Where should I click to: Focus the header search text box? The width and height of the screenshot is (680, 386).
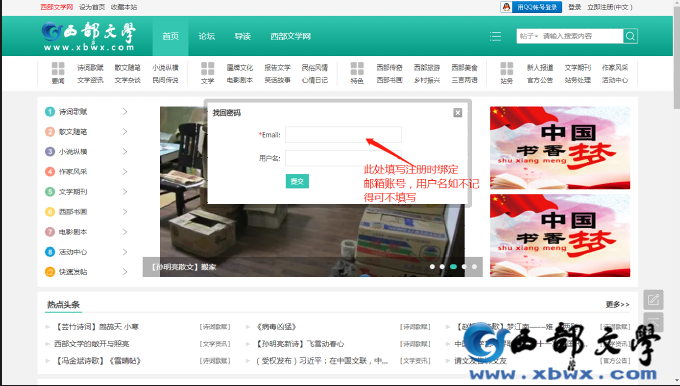tap(581, 36)
